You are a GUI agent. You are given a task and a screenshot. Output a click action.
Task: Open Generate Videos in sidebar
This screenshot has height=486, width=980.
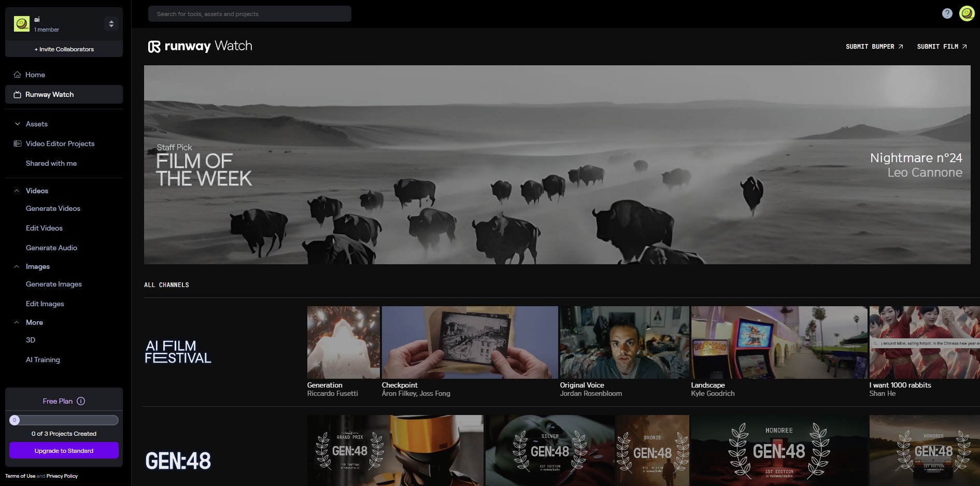coord(53,208)
